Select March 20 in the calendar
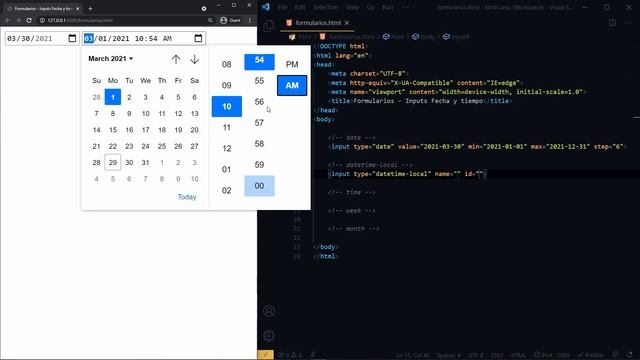 (x=194, y=130)
